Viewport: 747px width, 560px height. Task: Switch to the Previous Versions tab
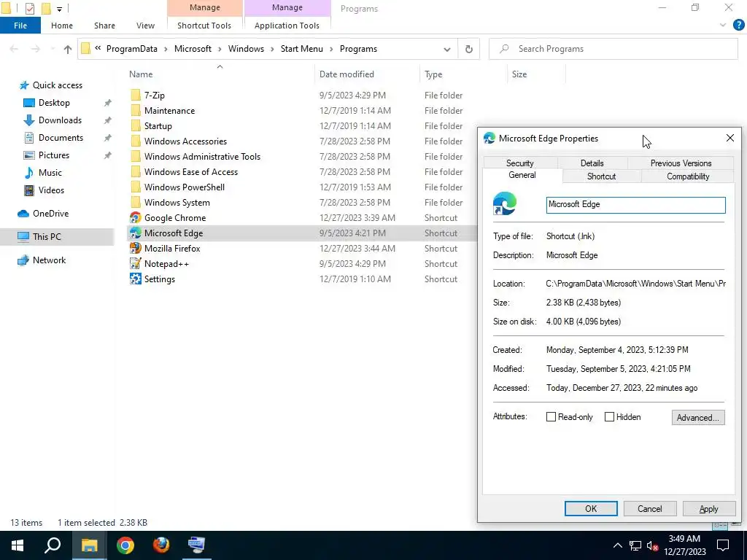pos(681,163)
